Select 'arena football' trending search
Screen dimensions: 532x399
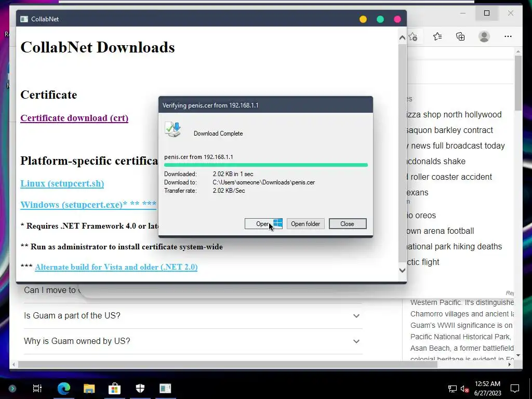441,231
